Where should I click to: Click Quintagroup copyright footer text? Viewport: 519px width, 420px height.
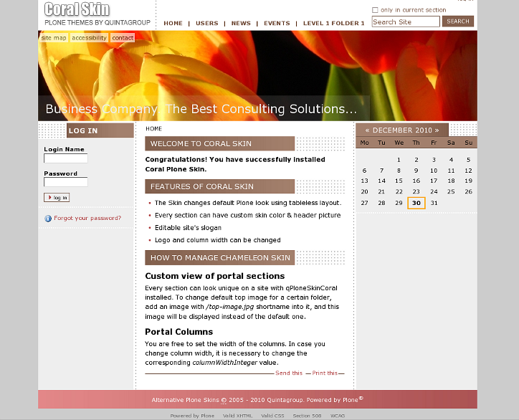(258, 400)
